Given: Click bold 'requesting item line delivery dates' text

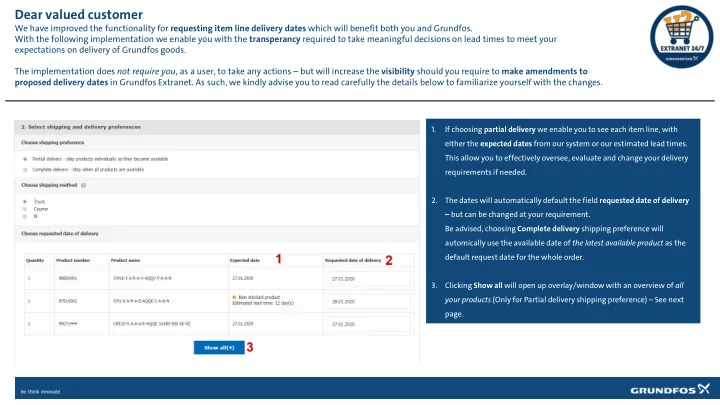Looking at the screenshot, I should [x=238, y=28].
